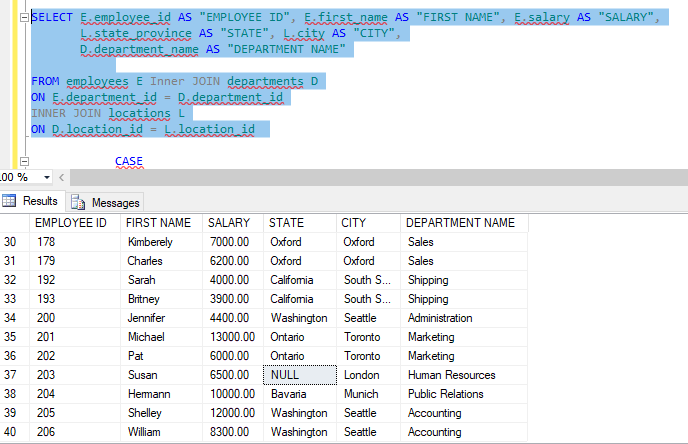Screen dimensions: 688x444
Task: Select the FIRST NAME column header
Action: 159,223
